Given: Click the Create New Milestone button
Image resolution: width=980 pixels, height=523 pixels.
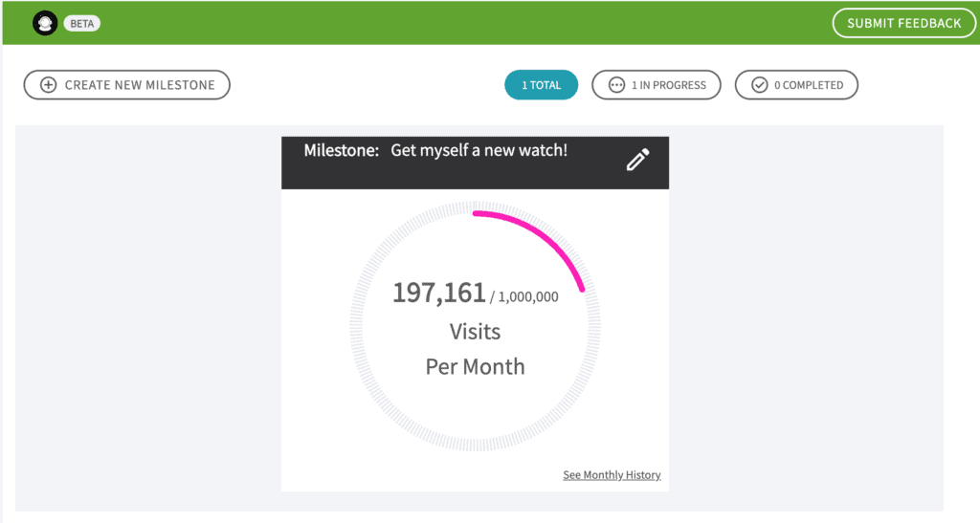Looking at the screenshot, I should (127, 85).
